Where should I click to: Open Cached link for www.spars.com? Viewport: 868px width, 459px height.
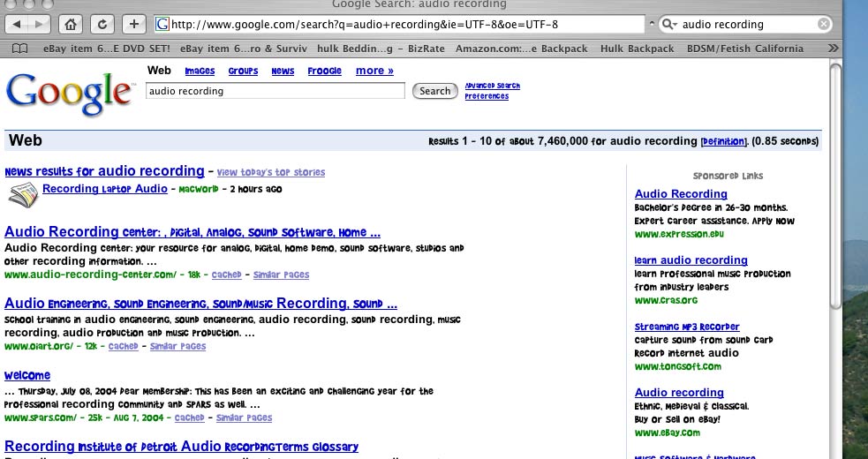coord(190,418)
